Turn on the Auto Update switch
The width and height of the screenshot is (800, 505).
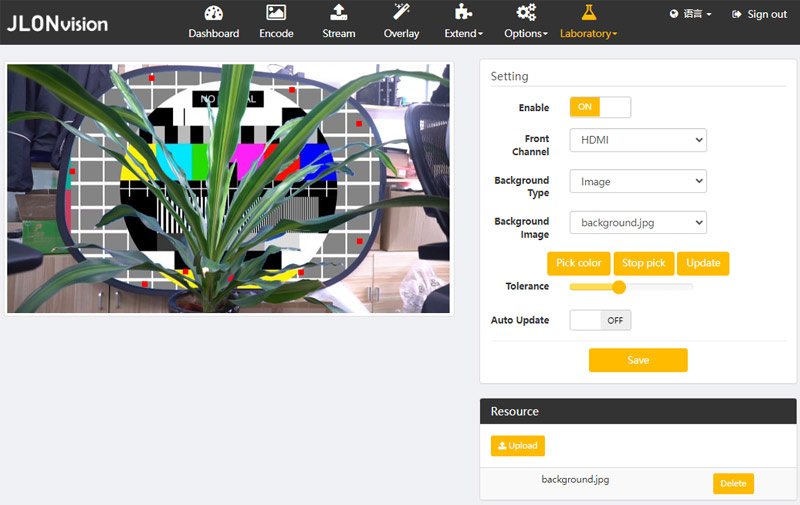[600, 320]
